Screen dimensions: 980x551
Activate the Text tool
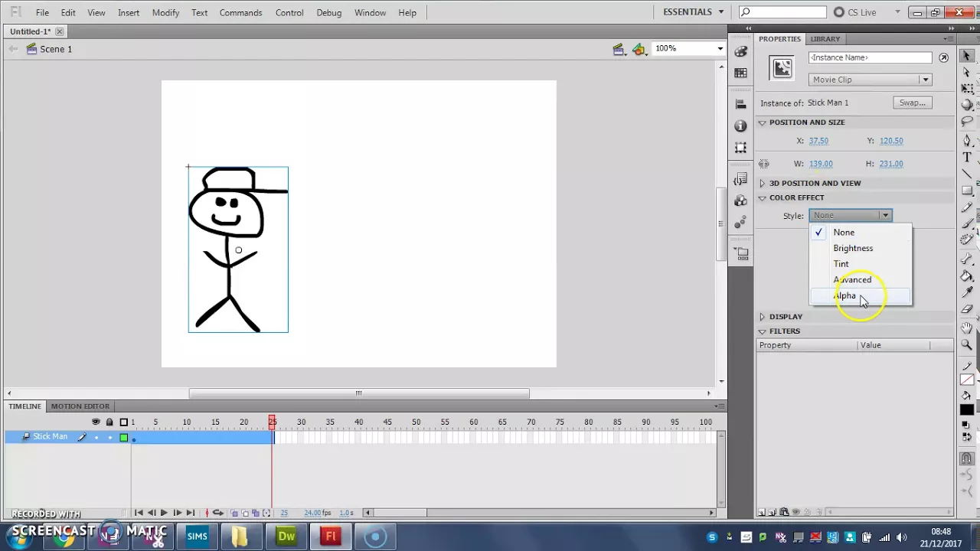click(x=967, y=157)
